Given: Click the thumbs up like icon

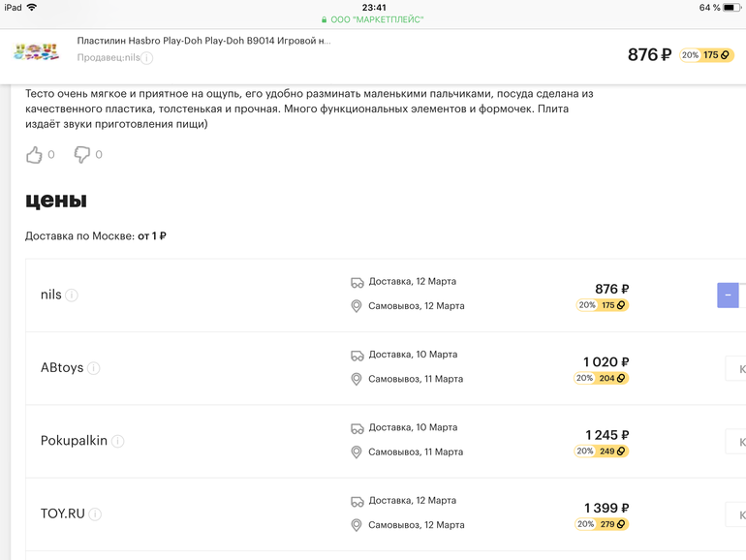Looking at the screenshot, I should (x=35, y=154).
